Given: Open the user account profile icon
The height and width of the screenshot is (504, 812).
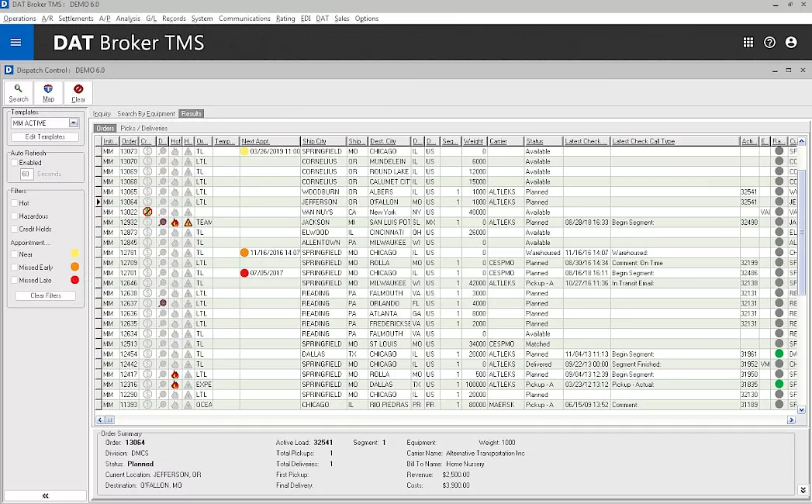Looking at the screenshot, I should coord(791,43).
